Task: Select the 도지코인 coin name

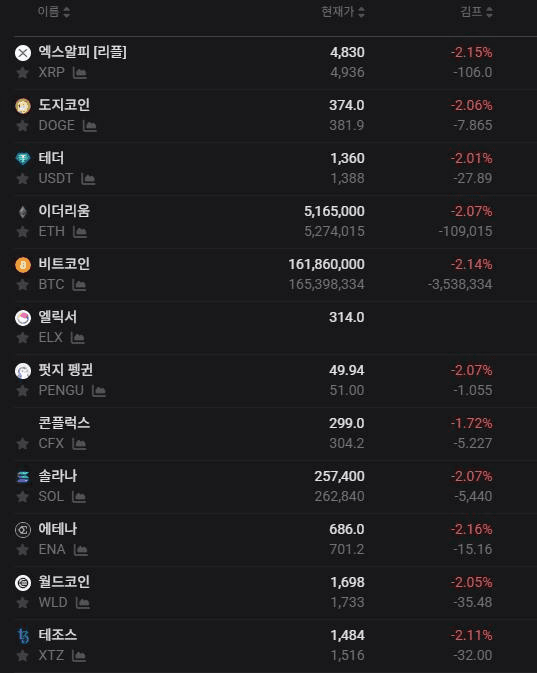Action: [x=64, y=105]
